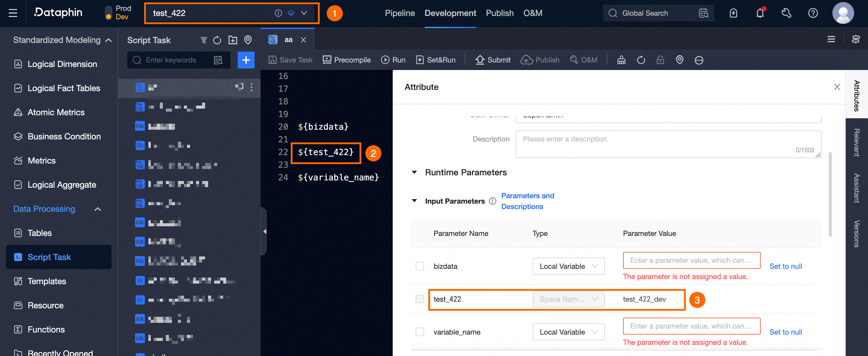
Task: Click the new folder icon in Script Task header
Action: [233, 40]
